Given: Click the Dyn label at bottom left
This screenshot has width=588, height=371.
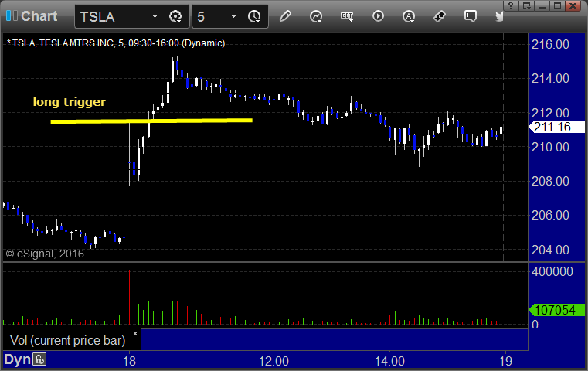Looking at the screenshot, I should point(17,359).
